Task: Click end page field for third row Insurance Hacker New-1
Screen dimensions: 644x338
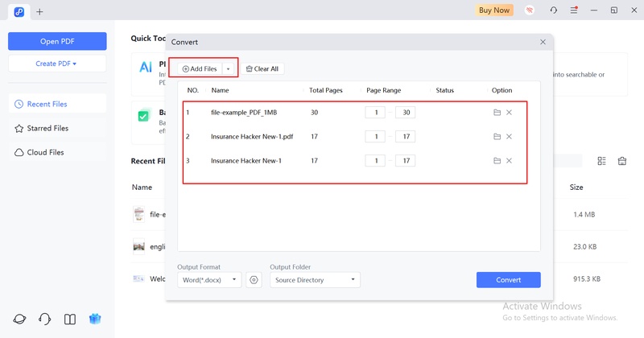Action: [x=406, y=161]
